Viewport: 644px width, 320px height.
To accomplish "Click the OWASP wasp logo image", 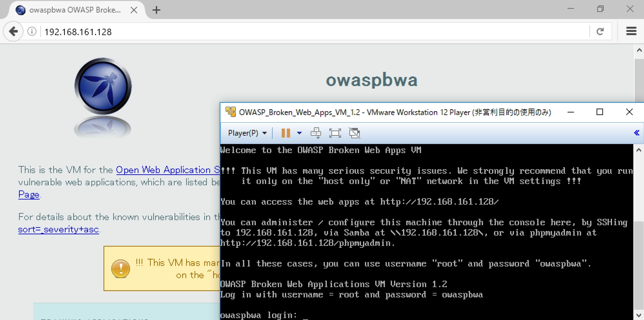I will tap(103, 86).
